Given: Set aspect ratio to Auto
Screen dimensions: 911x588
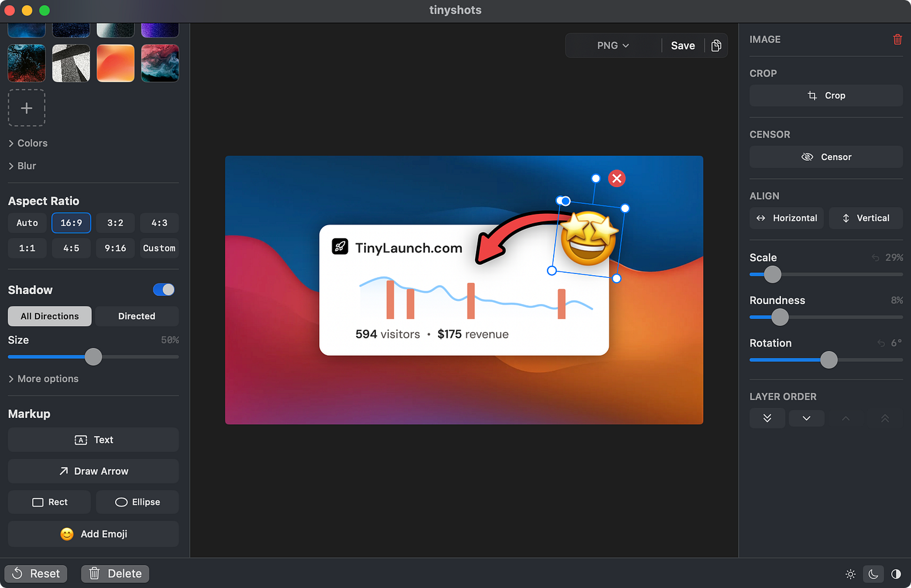Looking at the screenshot, I should pyautogui.click(x=27, y=223).
